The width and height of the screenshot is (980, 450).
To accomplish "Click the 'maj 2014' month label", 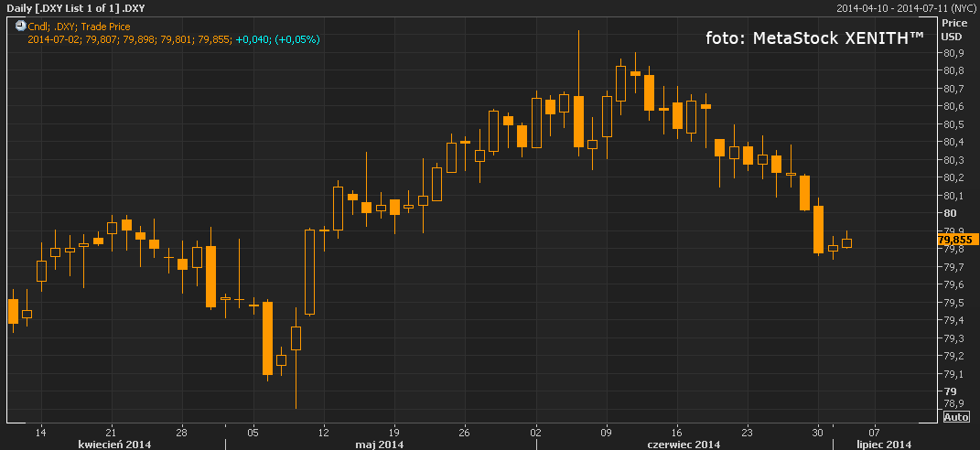I will pyautogui.click(x=380, y=445).
